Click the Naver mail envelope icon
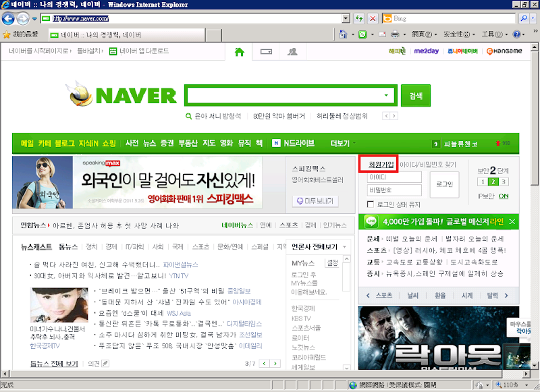Image resolution: width=540 pixels, height=392 pixels. [266, 52]
